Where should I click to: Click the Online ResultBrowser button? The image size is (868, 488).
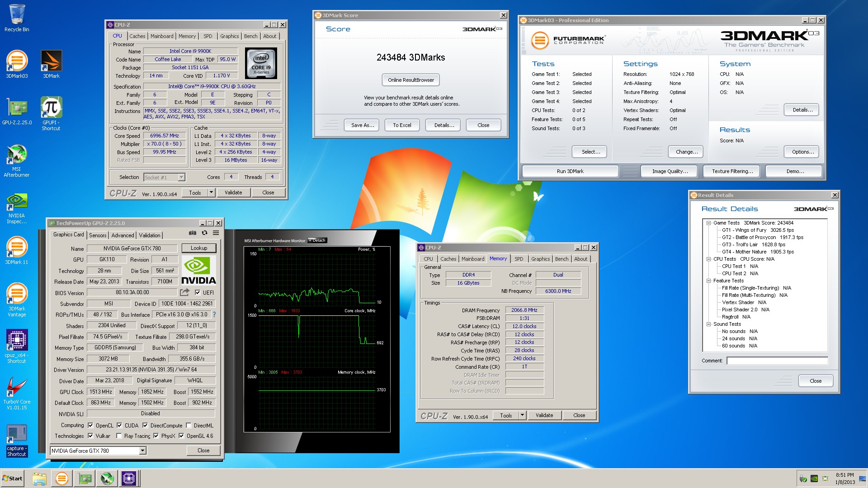[x=411, y=80]
